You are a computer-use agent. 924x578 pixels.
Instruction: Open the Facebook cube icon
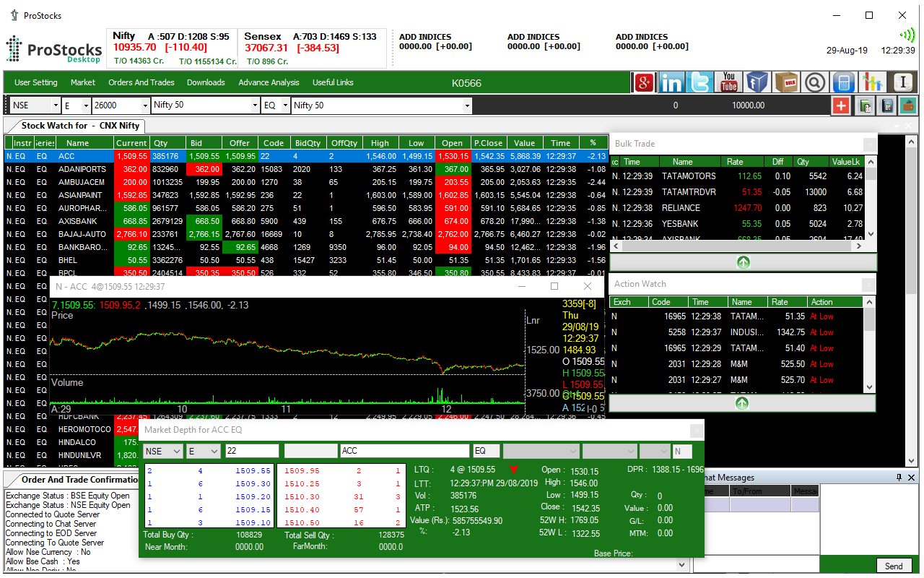(x=757, y=82)
